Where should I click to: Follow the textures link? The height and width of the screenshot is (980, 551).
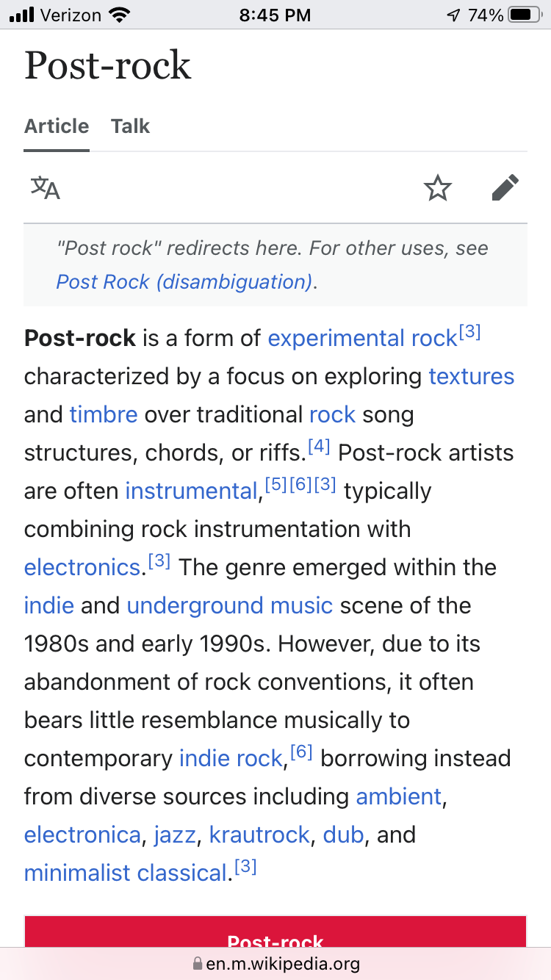pyautogui.click(x=471, y=377)
